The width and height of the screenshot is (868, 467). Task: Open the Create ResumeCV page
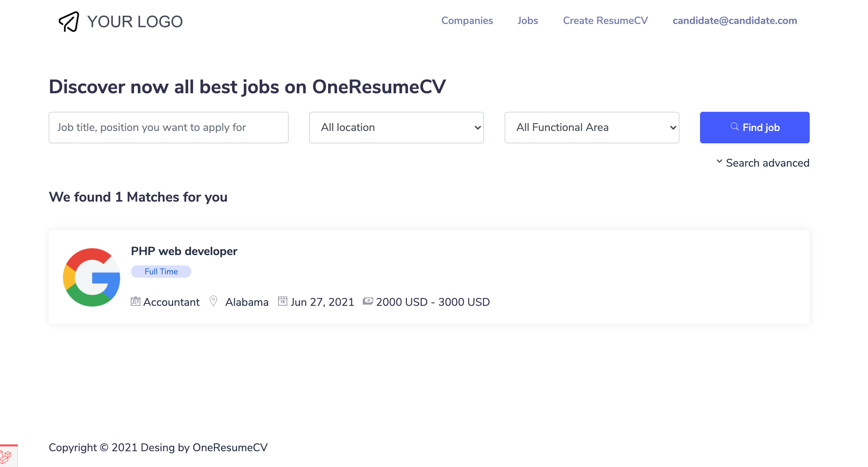(605, 21)
